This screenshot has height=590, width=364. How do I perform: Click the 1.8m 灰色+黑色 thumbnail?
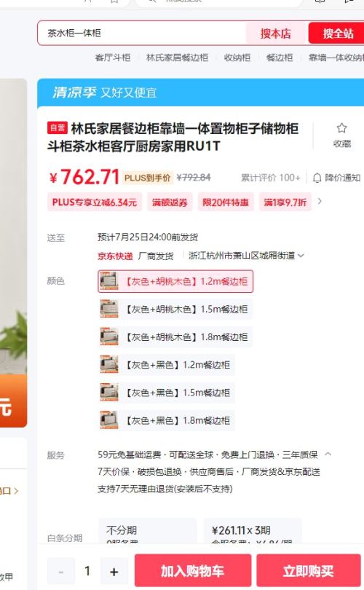point(109,420)
